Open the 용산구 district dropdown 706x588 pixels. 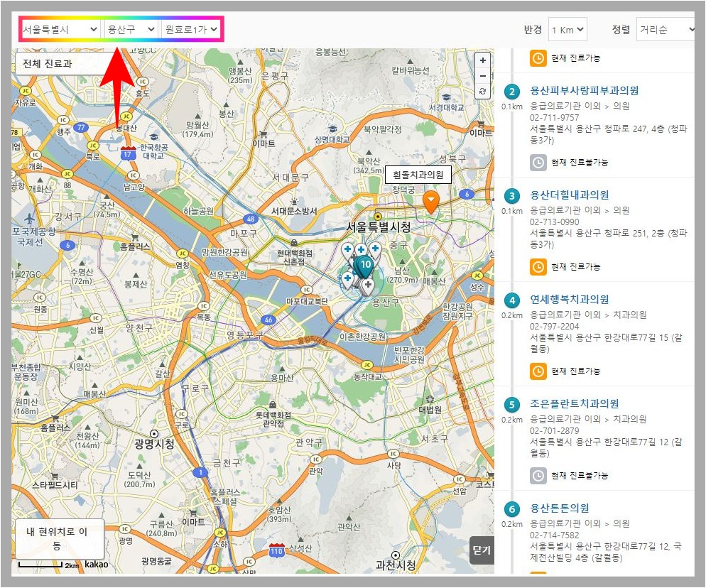coord(131,30)
